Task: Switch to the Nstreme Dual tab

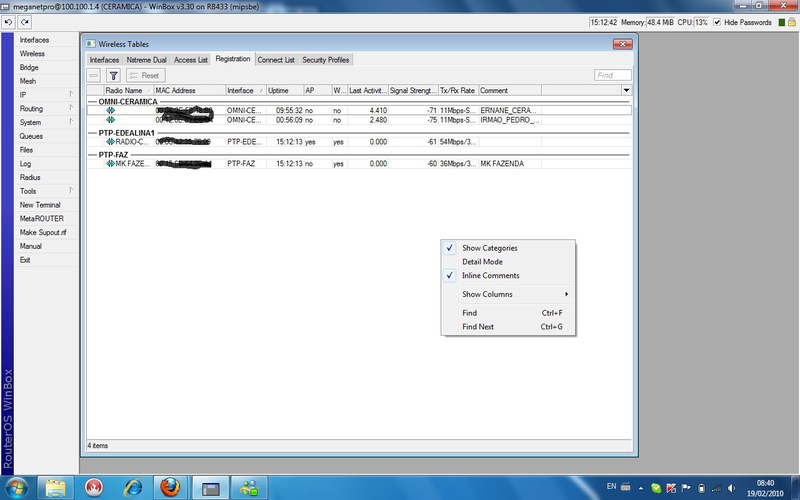Action: 146,60
